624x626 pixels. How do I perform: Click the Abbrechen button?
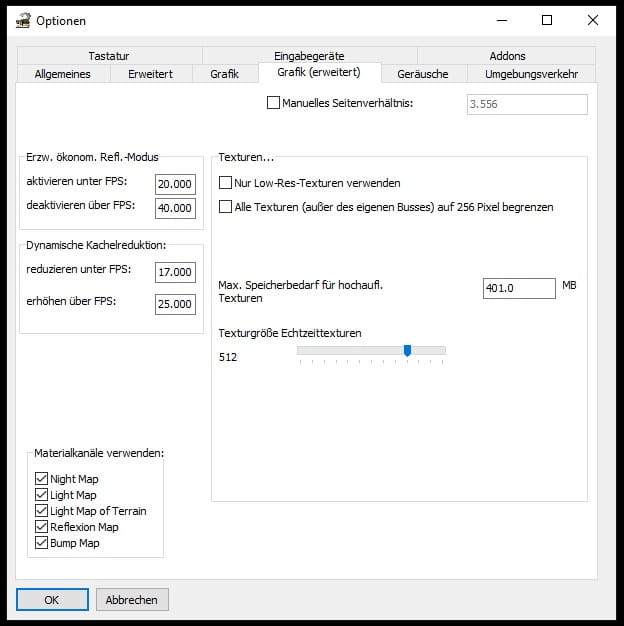pyautogui.click(x=132, y=599)
